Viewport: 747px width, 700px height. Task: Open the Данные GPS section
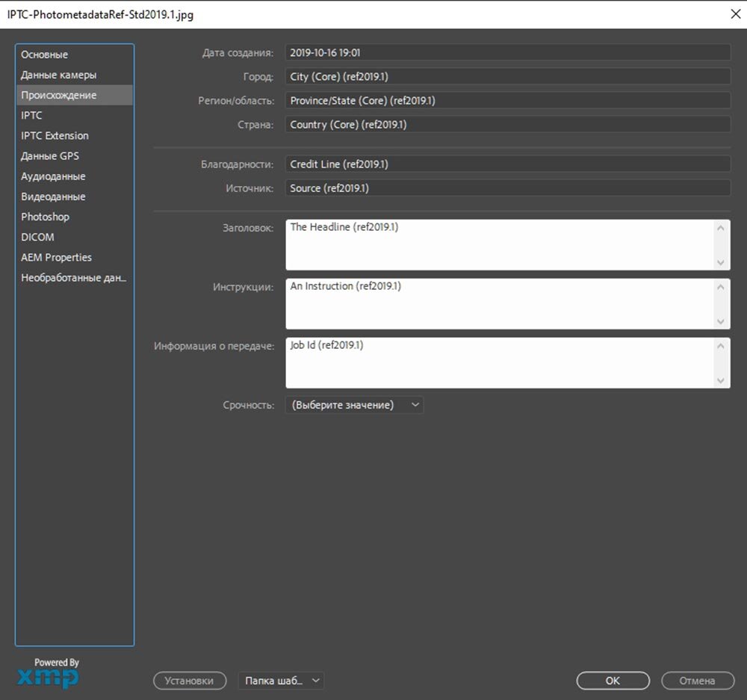pos(74,156)
